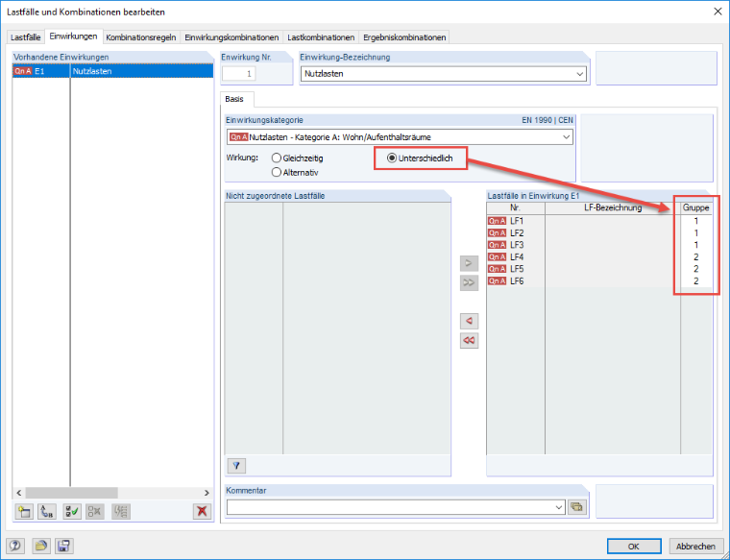Click the filter funnel icon under unassigned load cases

pyautogui.click(x=236, y=466)
